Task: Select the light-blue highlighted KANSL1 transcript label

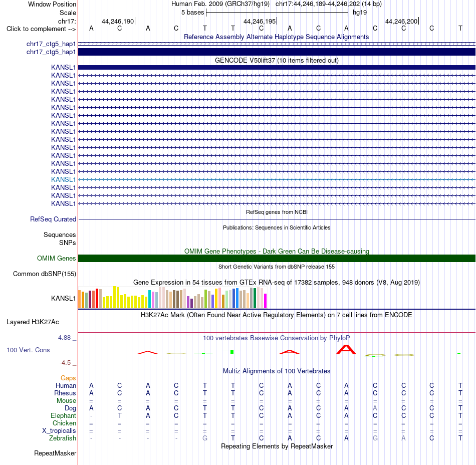Action: [x=63, y=180]
